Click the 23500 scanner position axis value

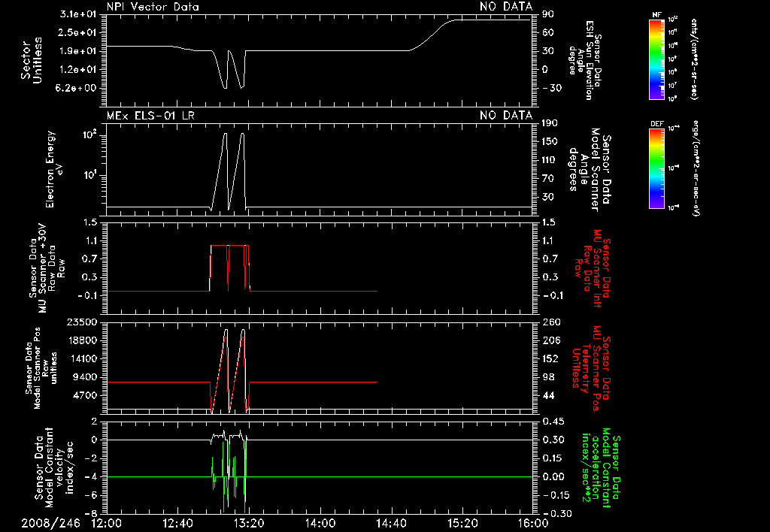(x=80, y=322)
